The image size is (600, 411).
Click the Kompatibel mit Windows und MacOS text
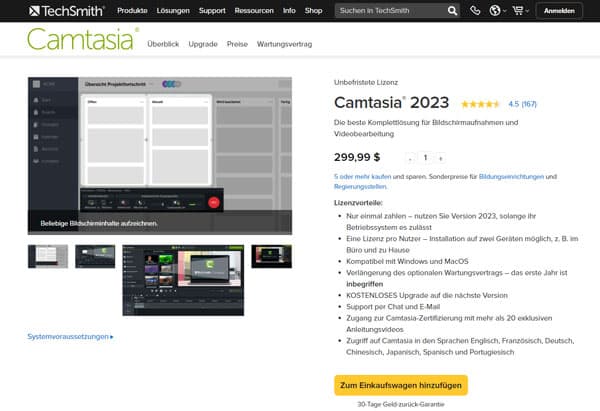(x=407, y=261)
